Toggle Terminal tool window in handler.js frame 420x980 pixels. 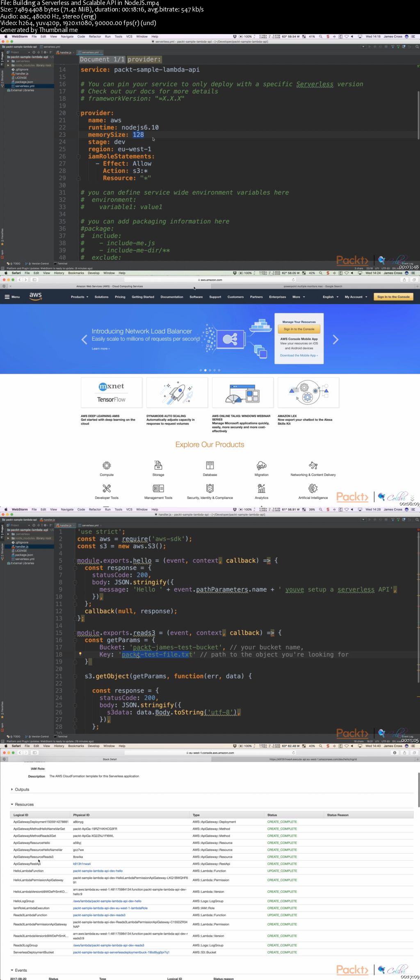pyautogui.click(x=61, y=737)
